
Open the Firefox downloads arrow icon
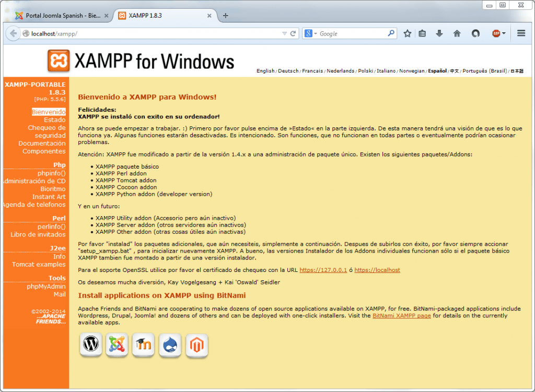point(439,33)
